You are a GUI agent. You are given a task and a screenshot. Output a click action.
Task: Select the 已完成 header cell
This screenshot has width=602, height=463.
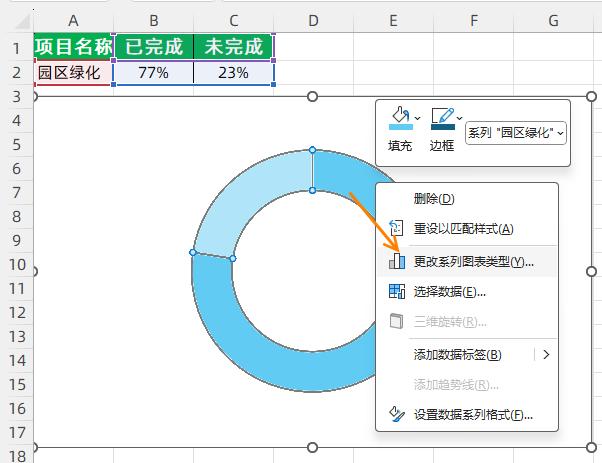point(153,46)
